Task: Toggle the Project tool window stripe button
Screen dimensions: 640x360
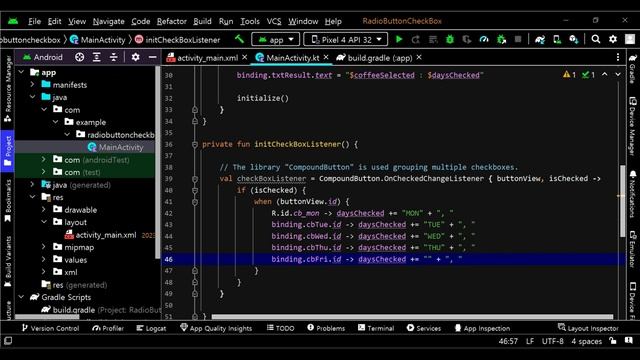Action: [x=8, y=151]
